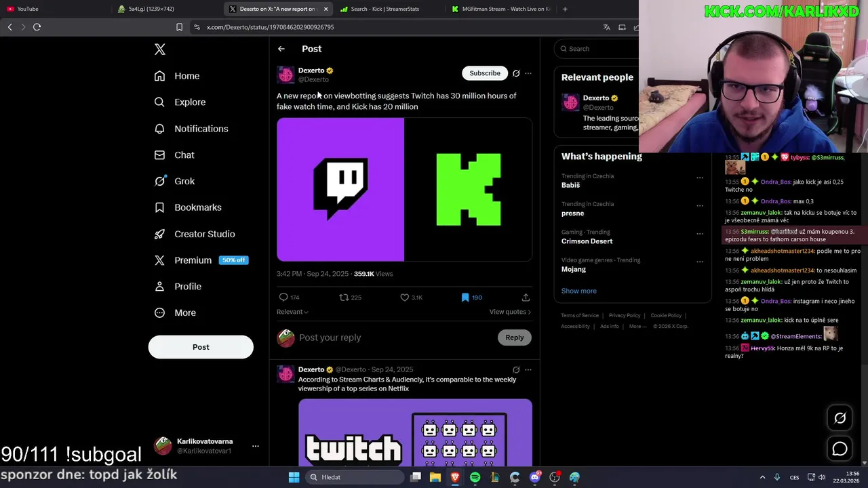868x488 pixels.
Task: Switch to MGFitman Stream Kick tab
Action: (500, 9)
